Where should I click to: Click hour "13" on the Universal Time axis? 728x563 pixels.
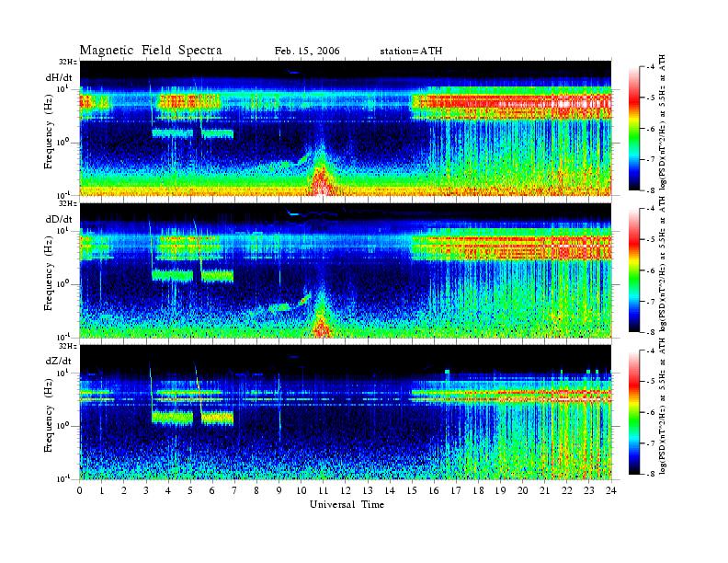[x=368, y=490]
